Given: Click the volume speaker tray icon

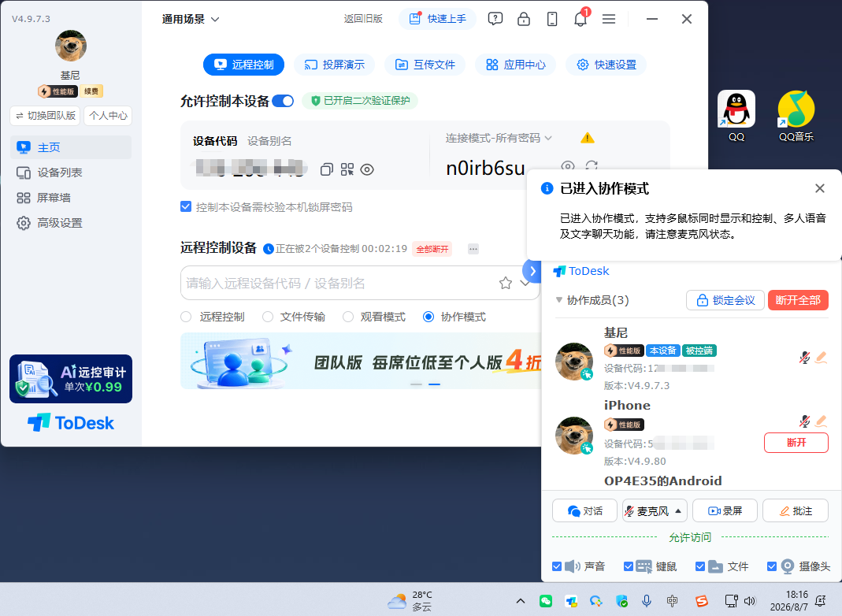Looking at the screenshot, I should click(x=750, y=601).
